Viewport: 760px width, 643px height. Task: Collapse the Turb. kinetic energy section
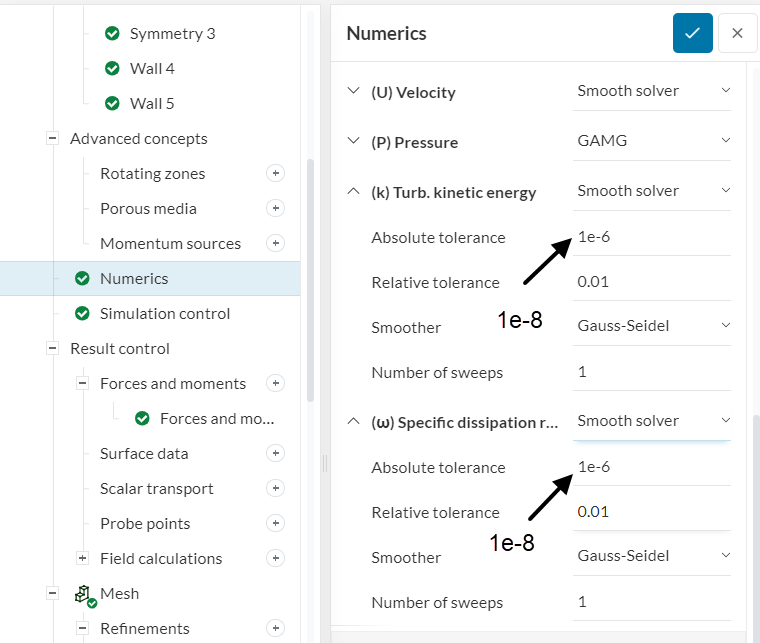(x=352, y=191)
